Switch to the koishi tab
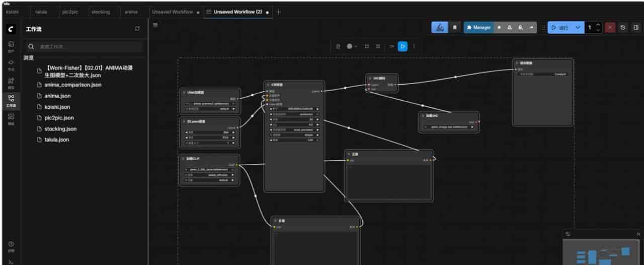Image resolution: width=644 pixels, height=265 pixels. tap(12, 12)
